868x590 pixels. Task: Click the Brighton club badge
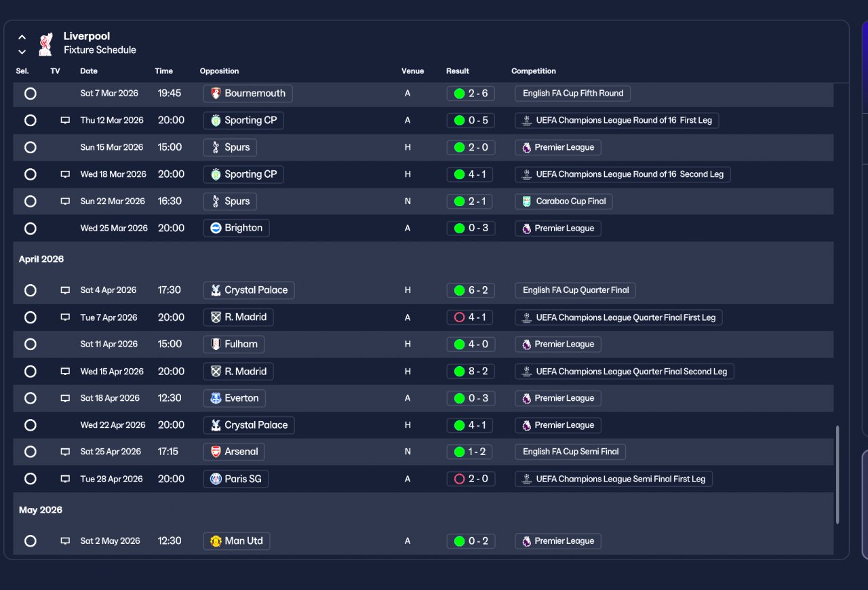(x=216, y=228)
